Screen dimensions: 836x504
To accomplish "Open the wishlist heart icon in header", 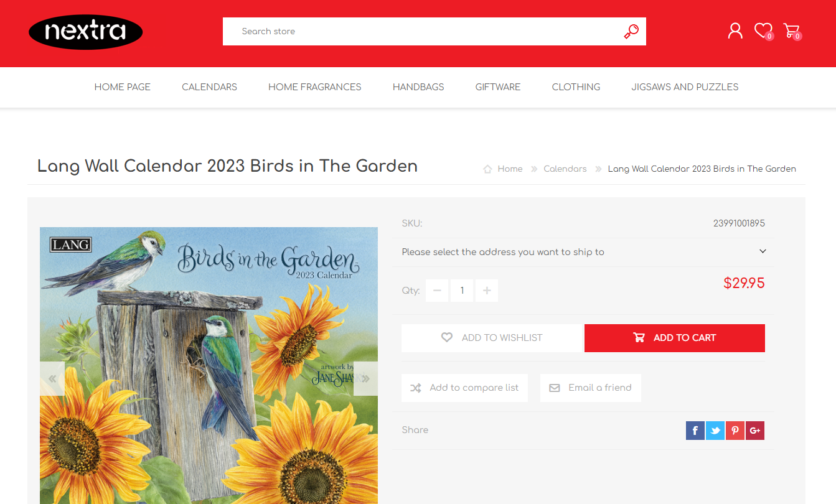I will (763, 30).
